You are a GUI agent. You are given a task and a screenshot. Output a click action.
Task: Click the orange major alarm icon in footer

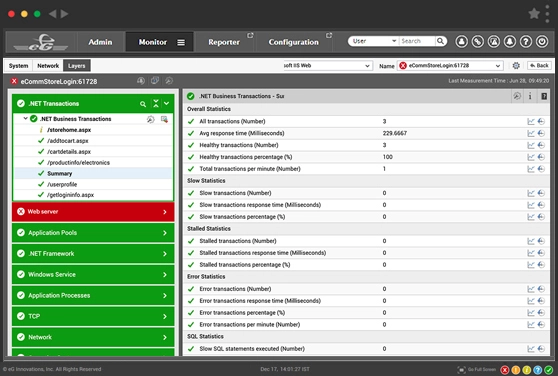[516, 370]
